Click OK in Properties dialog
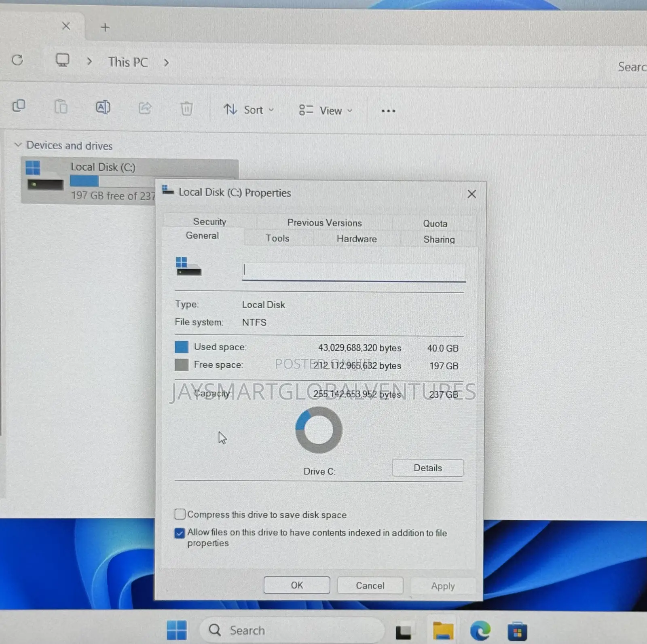The height and width of the screenshot is (644, 647). coord(297,585)
